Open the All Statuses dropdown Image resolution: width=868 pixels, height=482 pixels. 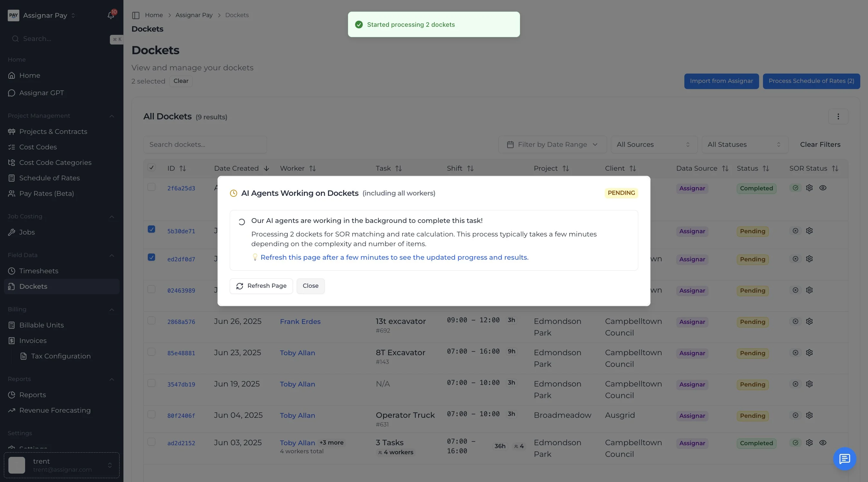click(744, 144)
